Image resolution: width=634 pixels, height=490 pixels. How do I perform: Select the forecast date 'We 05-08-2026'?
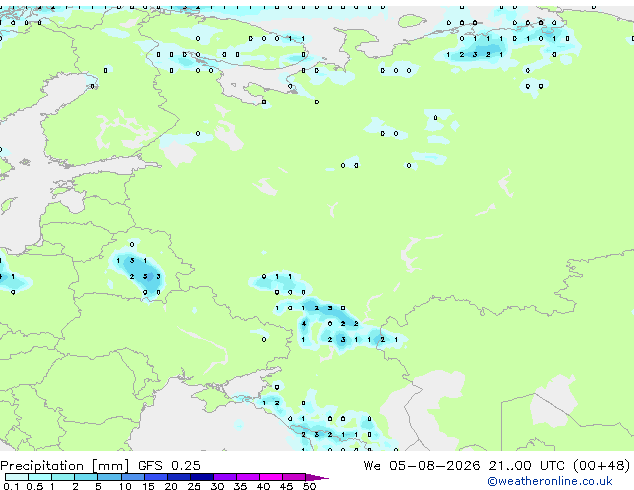(422, 466)
